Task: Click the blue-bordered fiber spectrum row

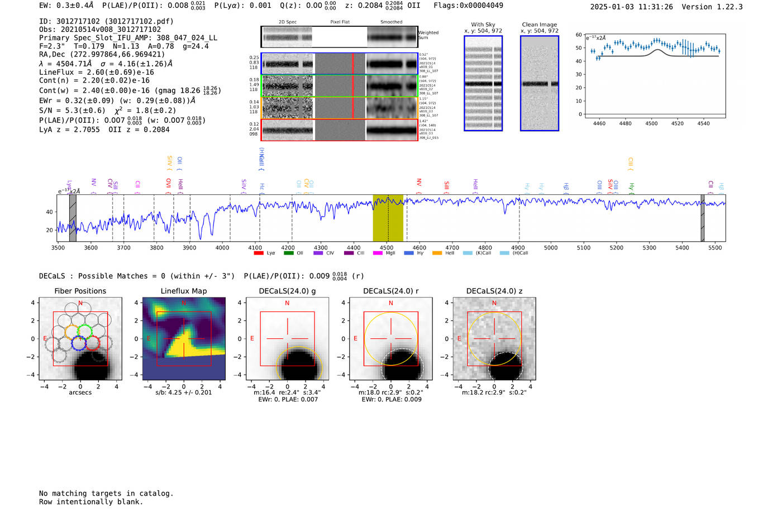Action: point(339,64)
